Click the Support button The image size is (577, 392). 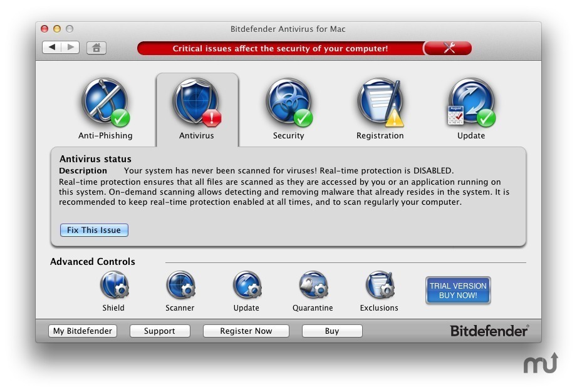point(160,331)
